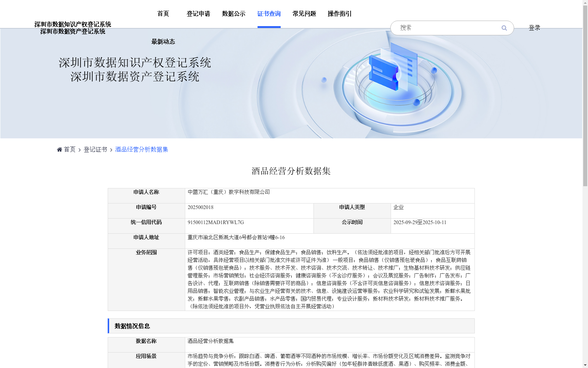Click the 申请人类型 label cell

(352, 211)
